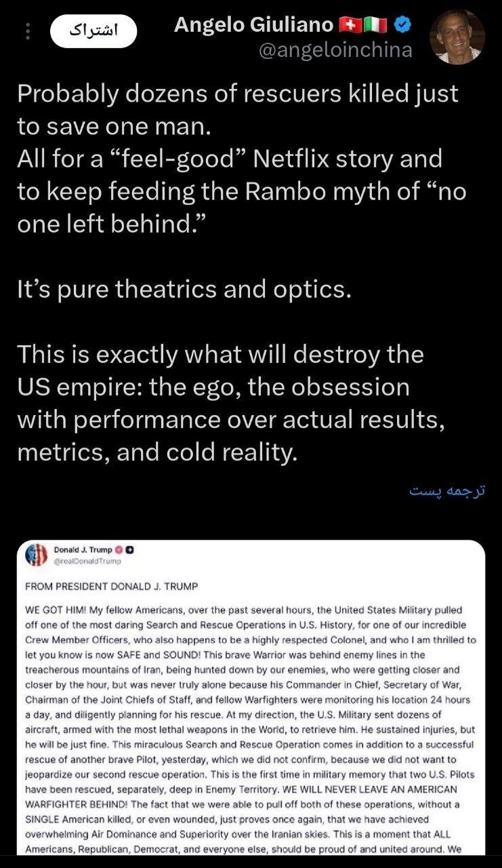Click the @realDonaldTrump handle
The width and height of the screenshot is (502, 868).
[87, 561]
